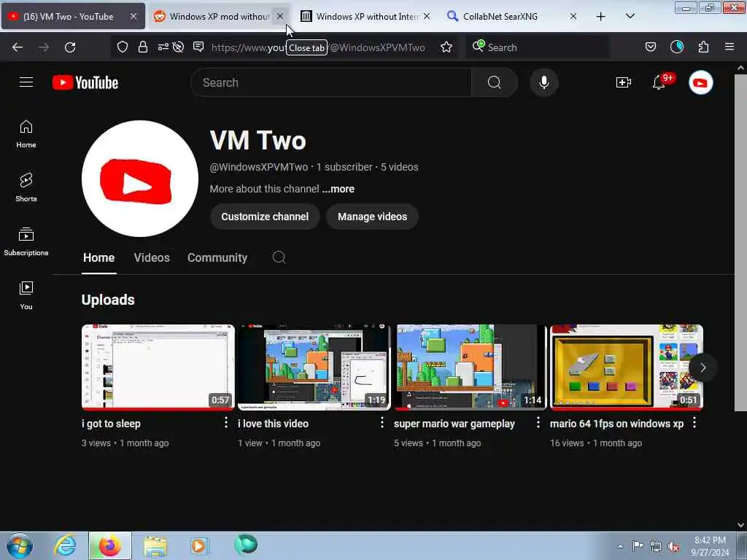Viewport: 747px width, 560px height.
Task: Open the Firefox hamburger application menu
Action: coord(729,47)
